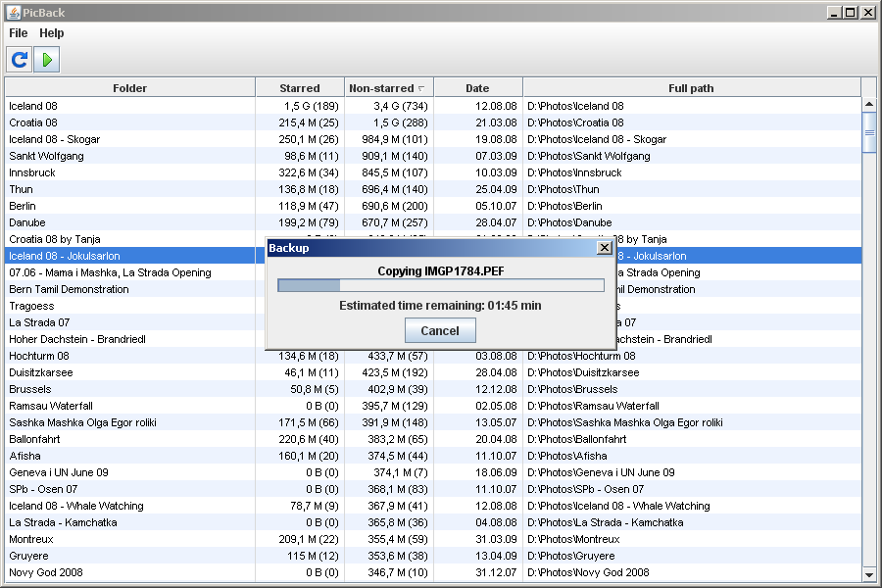Click the green play backup icon

tap(47, 59)
